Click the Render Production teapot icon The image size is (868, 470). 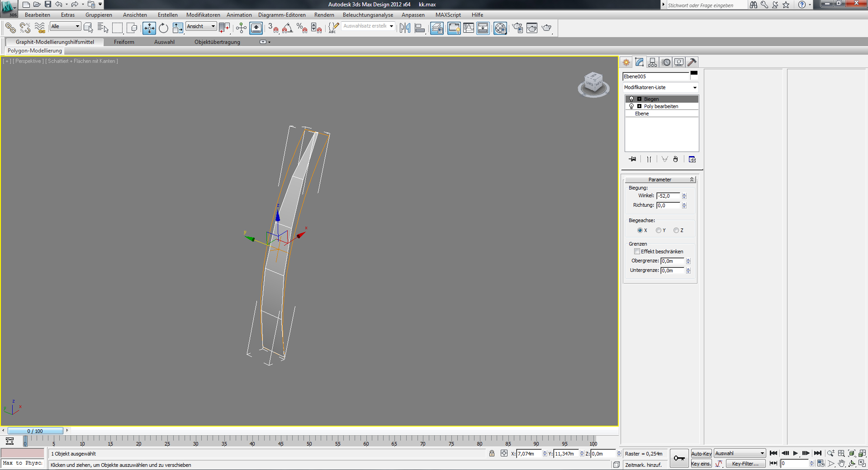pos(546,28)
